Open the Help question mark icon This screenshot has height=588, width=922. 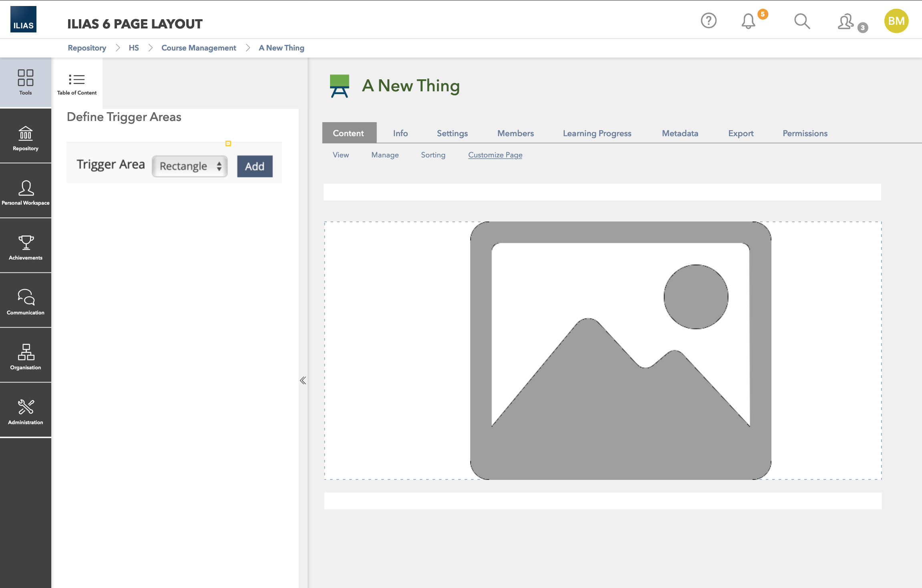coord(709,21)
